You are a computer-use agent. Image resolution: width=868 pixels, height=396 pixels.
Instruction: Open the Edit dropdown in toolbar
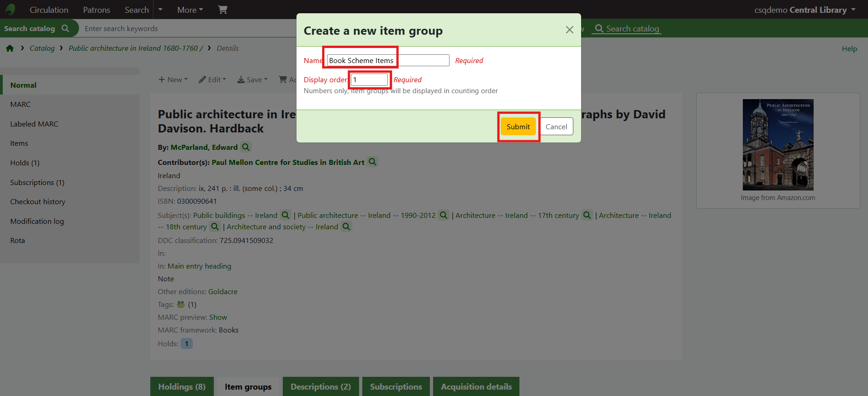(212, 79)
